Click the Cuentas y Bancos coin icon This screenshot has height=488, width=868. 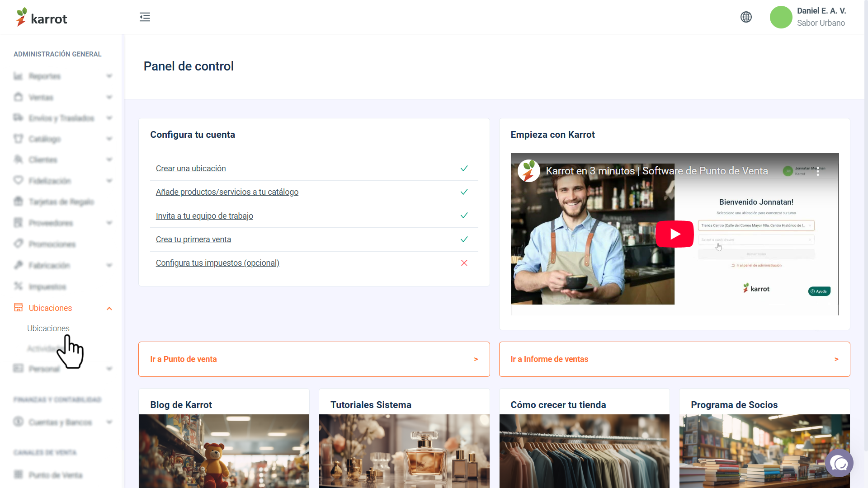18,422
